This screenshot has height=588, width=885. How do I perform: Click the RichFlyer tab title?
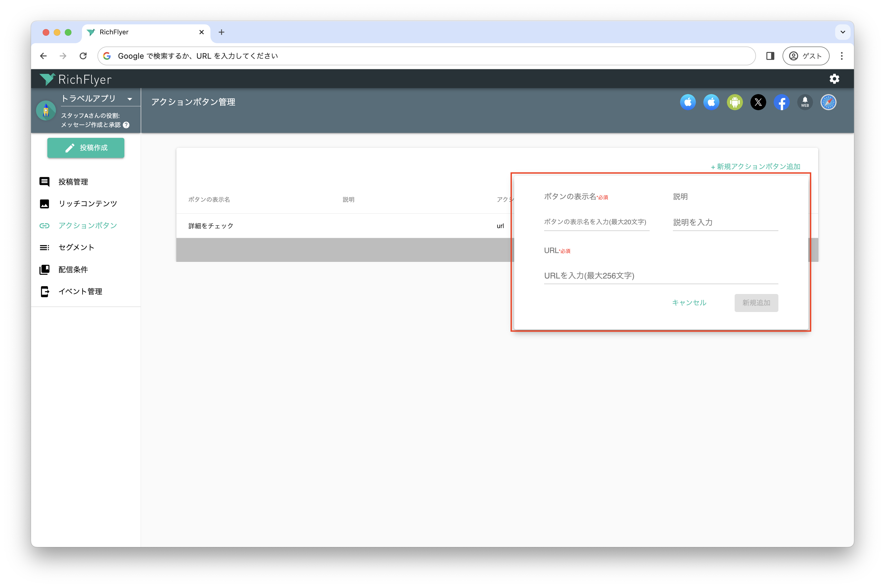[114, 32]
